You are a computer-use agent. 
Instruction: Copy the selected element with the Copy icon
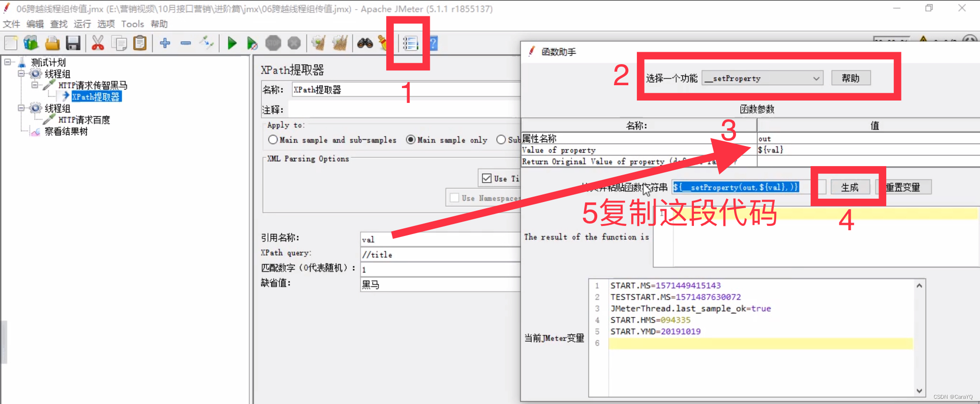tap(119, 43)
